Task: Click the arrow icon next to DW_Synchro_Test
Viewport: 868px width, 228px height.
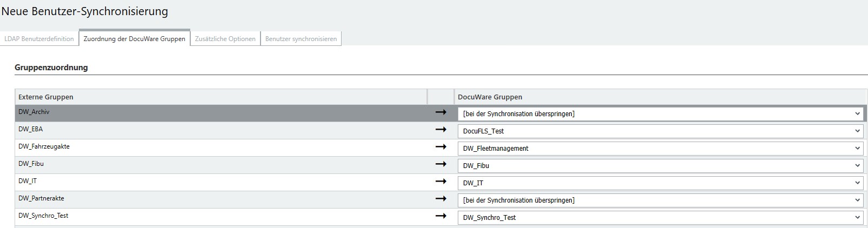Action: [440, 216]
